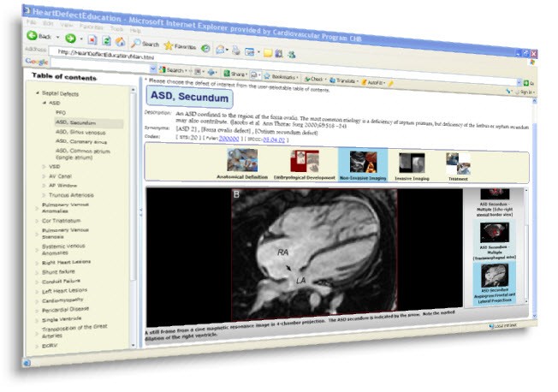Select the Treatment tab
Screen dimensions: 558x392
point(458,166)
